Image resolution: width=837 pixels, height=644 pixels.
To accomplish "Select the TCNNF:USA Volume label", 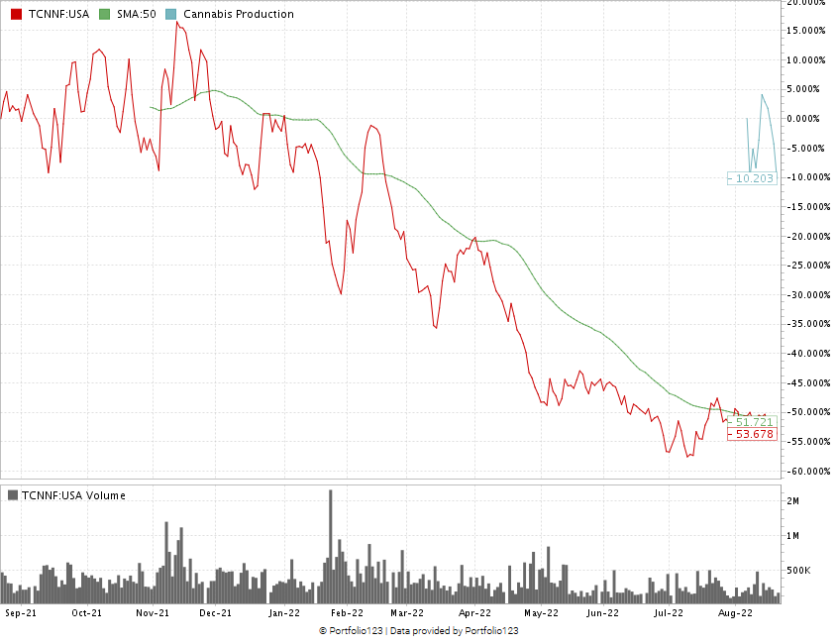I will point(73,495).
